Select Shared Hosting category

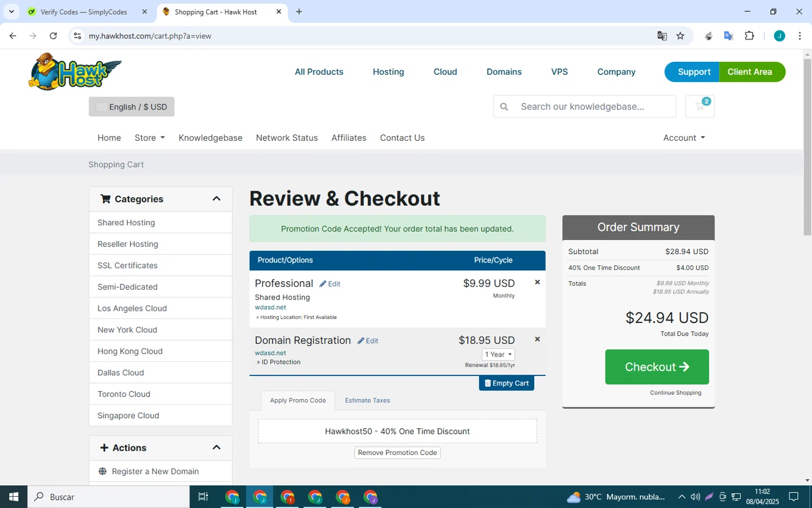160,223
